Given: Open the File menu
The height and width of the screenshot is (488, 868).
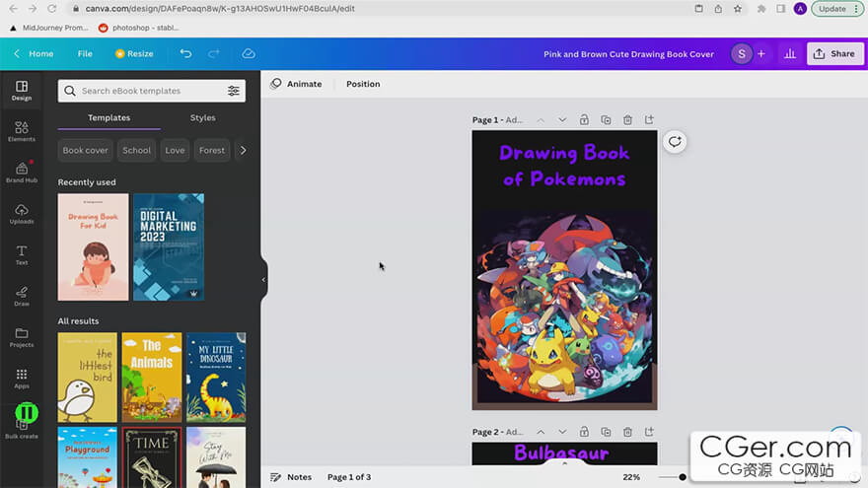Looking at the screenshot, I should (85, 53).
